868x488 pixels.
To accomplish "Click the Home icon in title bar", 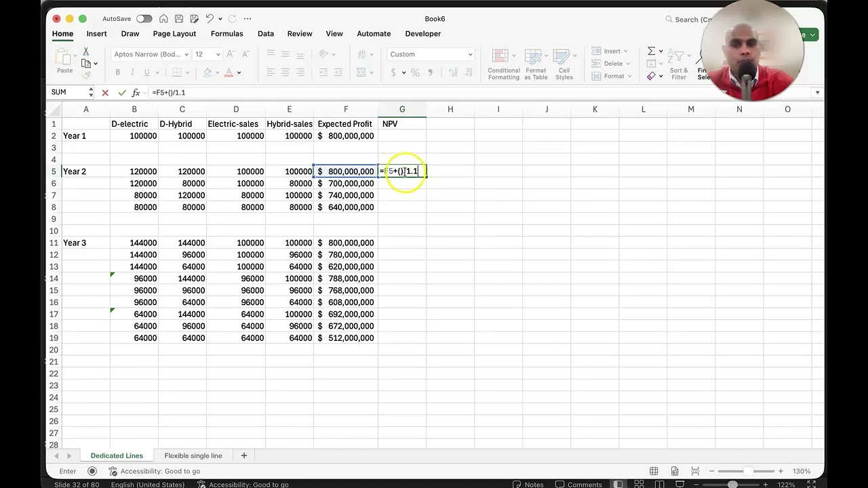I will (163, 19).
